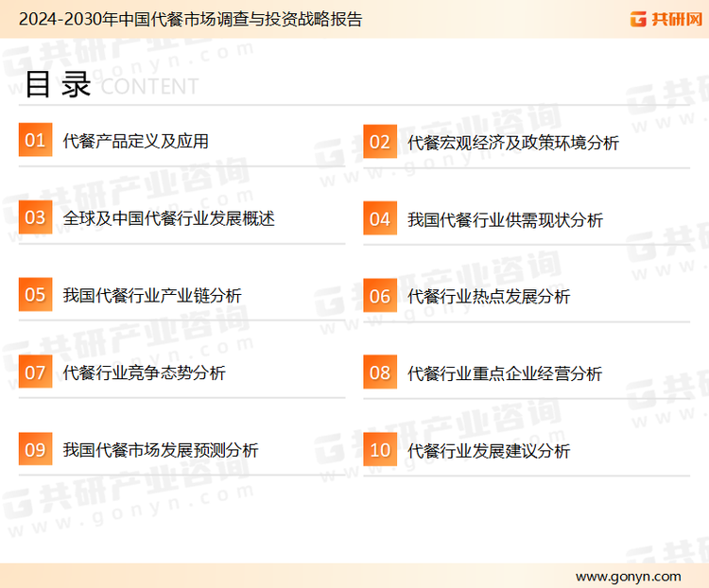The image size is (709, 588).
Task: Open chapter 代餐行业热点发展分析
Action: coord(489,297)
